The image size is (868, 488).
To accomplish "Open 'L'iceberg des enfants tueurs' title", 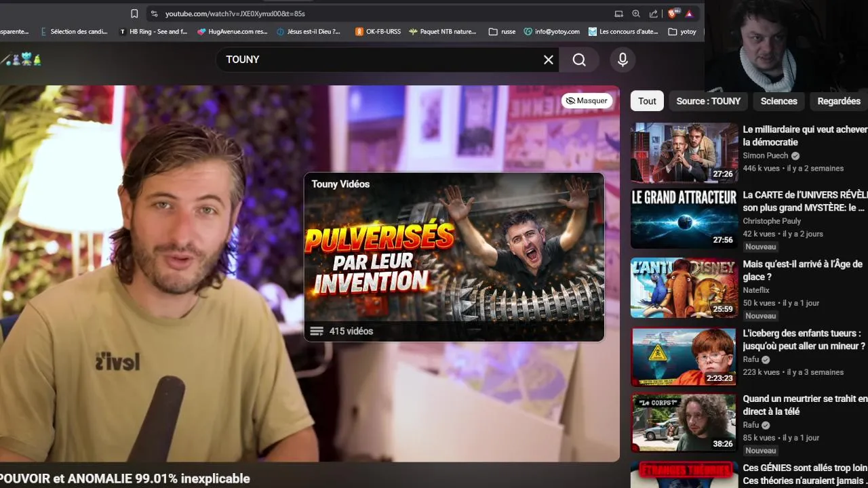I will pyautogui.click(x=804, y=340).
